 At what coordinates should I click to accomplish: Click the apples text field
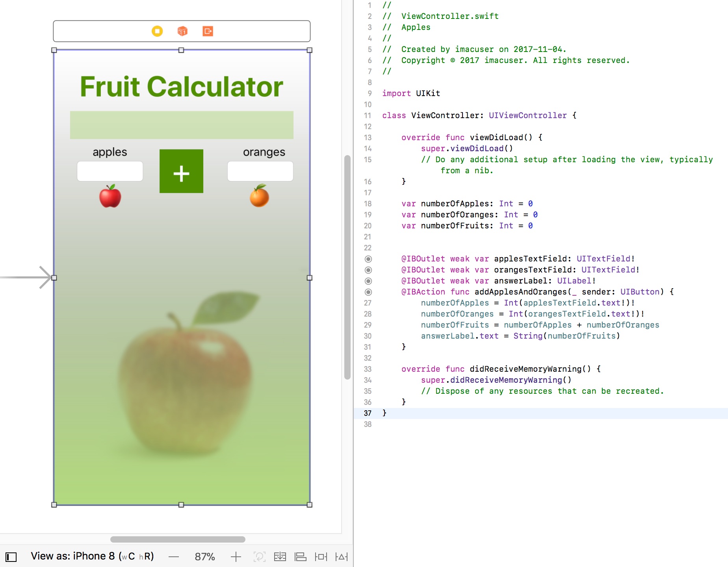coord(110,171)
